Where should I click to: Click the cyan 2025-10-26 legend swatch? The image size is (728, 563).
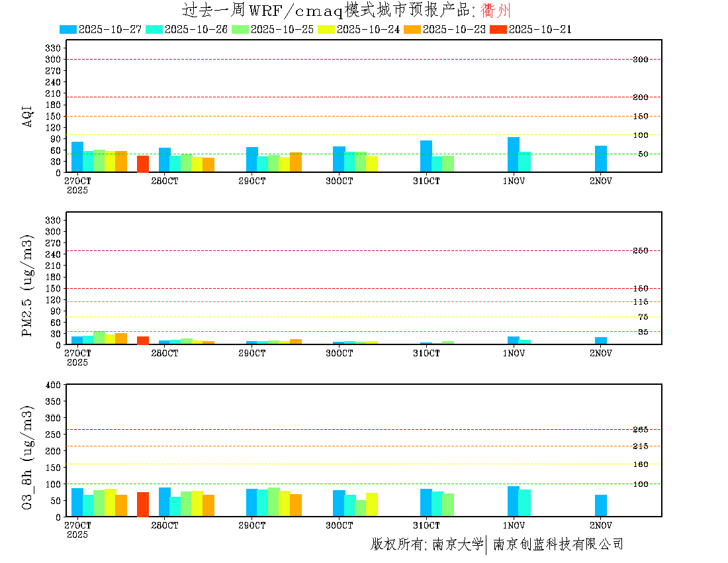coord(154,29)
